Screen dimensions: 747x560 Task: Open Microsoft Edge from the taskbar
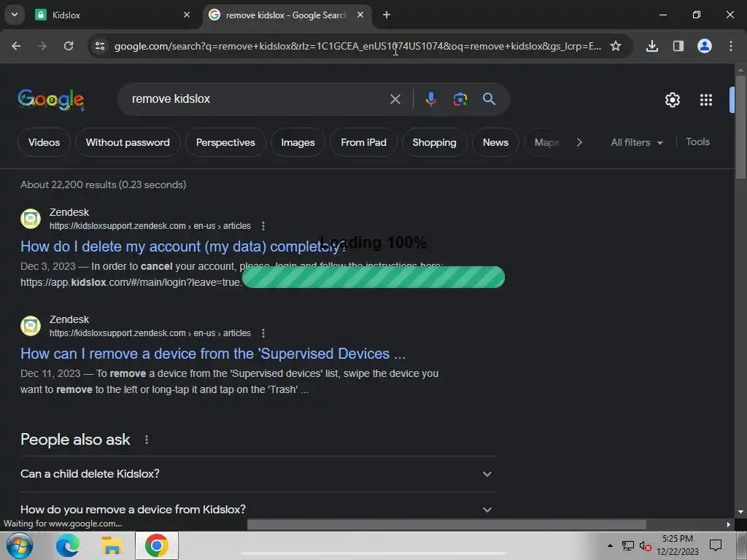pyautogui.click(x=68, y=545)
